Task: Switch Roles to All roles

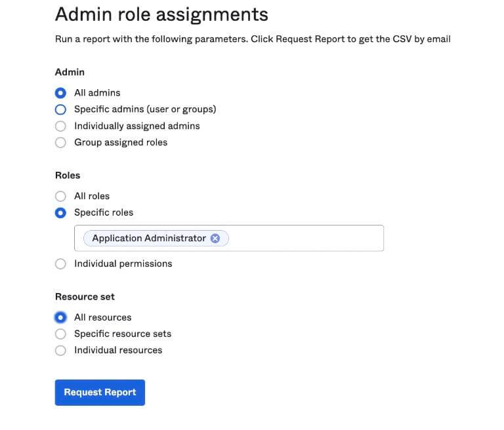Action: coord(61,196)
